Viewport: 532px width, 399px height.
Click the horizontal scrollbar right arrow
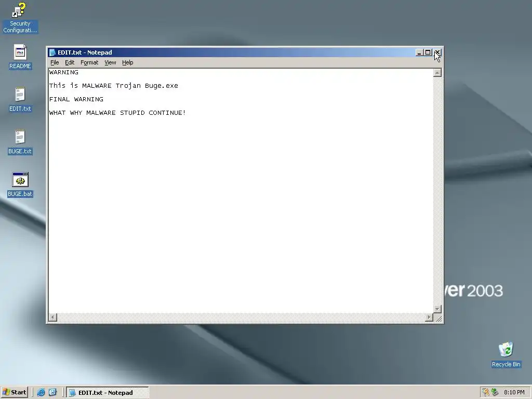(x=429, y=317)
